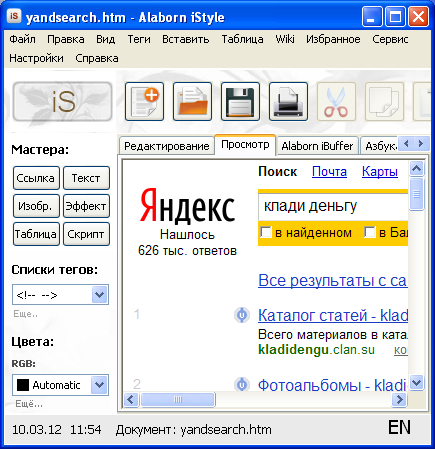Open the RGB Automatic color dropdown

point(100,385)
